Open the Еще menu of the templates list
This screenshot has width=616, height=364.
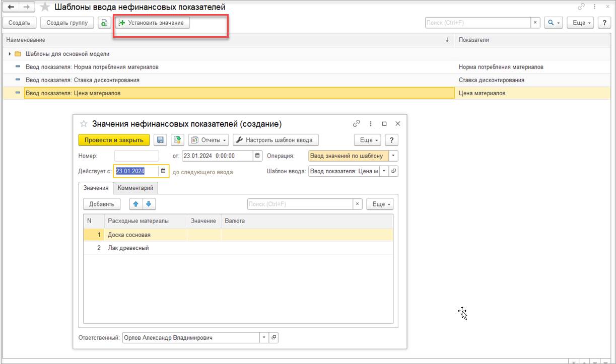pyautogui.click(x=581, y=23)
